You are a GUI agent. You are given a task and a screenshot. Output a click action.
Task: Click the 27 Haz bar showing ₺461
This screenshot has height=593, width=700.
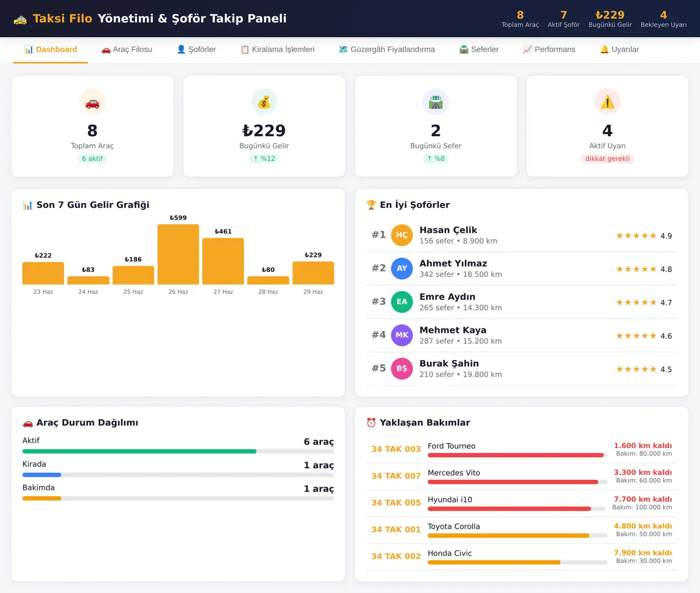(223, 261)
